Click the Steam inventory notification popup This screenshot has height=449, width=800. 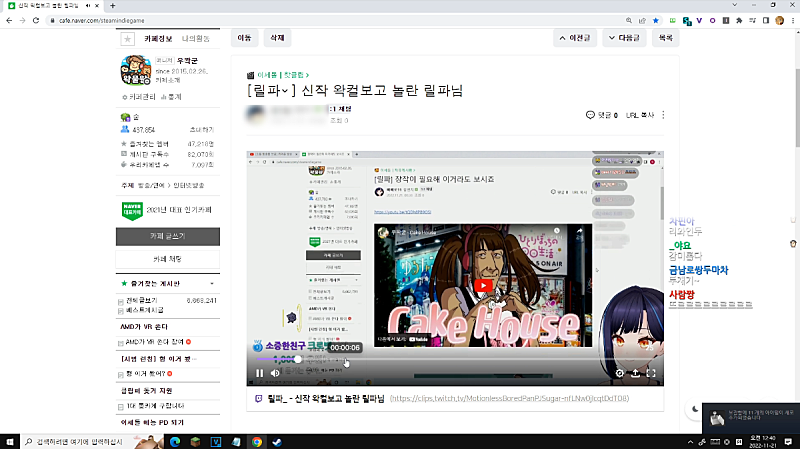pos(751,418)
